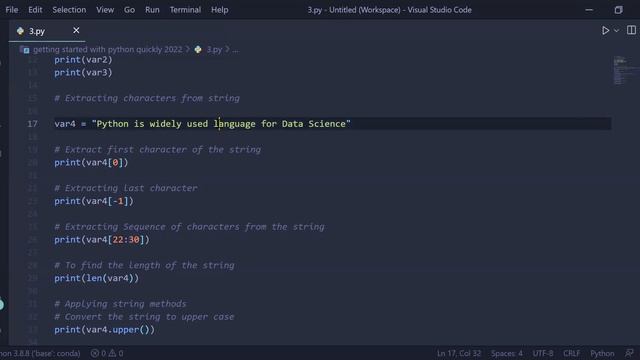Open the View menu

click(x=105, y=10)
